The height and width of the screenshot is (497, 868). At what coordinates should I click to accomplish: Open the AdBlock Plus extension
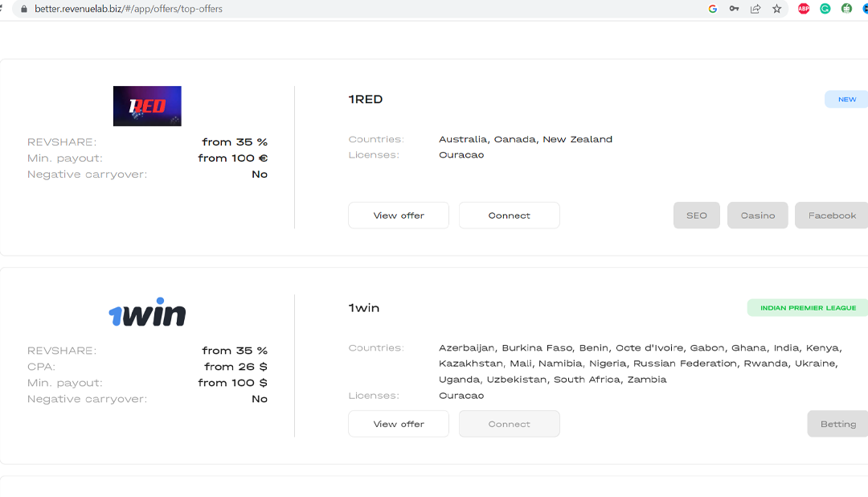click(804, 9)
